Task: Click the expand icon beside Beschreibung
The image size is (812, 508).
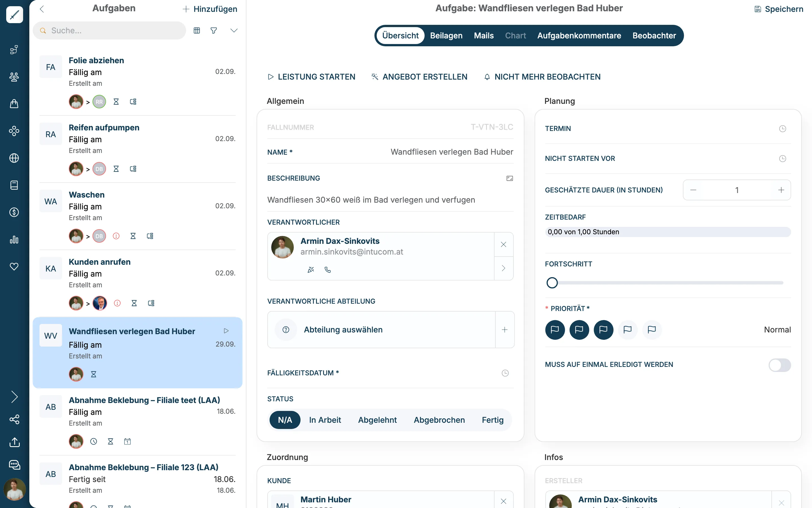Action: 510,178
